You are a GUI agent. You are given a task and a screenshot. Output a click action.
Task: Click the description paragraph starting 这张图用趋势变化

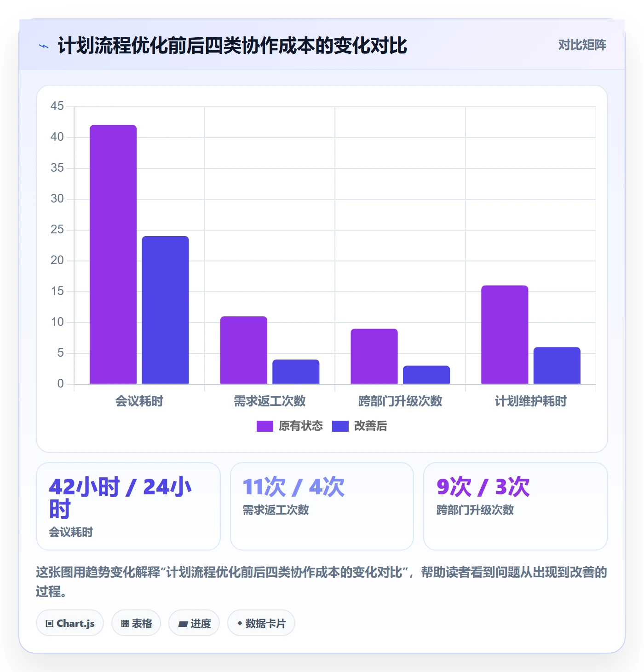coord(322,581)
